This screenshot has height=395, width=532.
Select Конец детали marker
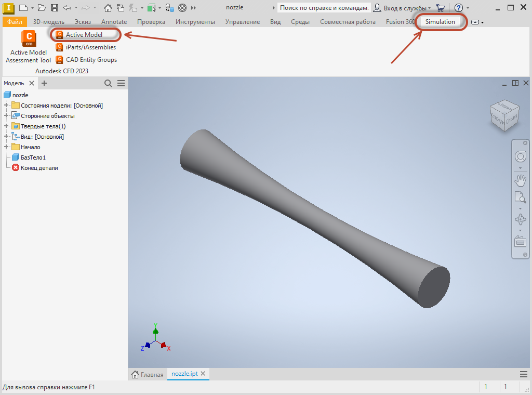[35, 168]
